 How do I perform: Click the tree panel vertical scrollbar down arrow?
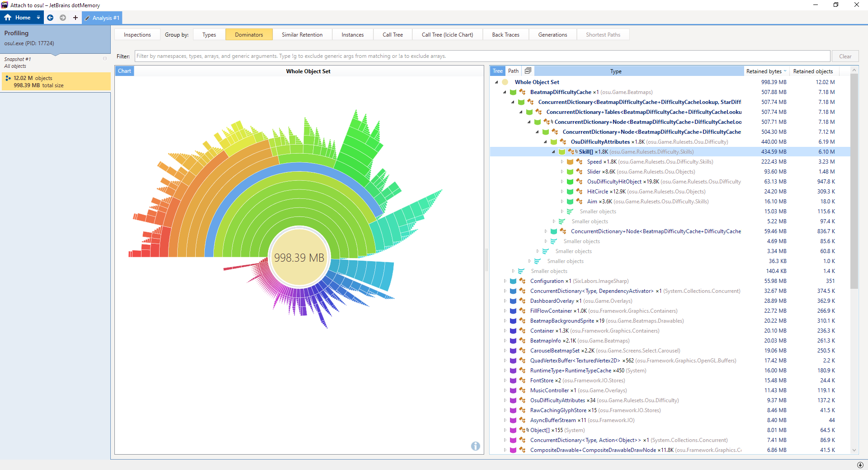pos(854,450)
